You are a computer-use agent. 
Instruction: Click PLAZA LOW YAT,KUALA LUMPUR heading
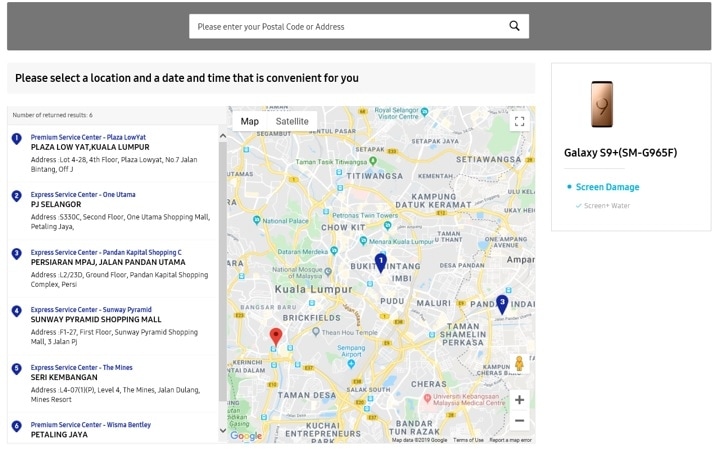tap(90, 147)
